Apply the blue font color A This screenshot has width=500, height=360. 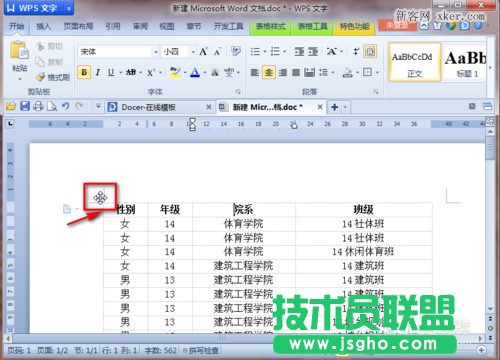pyautogui.click(x=195, y=72)
